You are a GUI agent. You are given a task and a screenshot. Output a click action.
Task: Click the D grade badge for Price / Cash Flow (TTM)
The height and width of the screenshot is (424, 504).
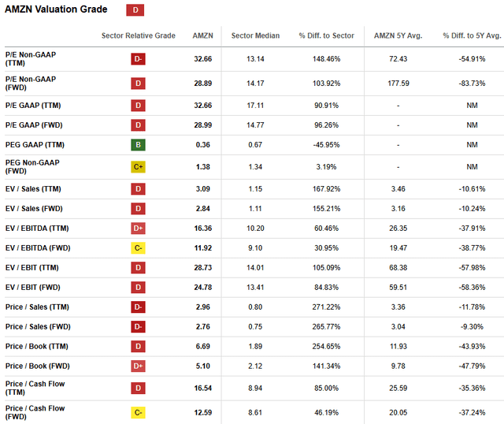point(138,388)
